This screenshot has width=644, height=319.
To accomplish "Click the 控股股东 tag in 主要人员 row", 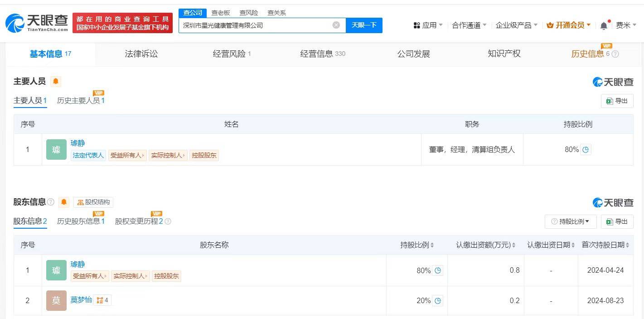I will pos(204,155).
